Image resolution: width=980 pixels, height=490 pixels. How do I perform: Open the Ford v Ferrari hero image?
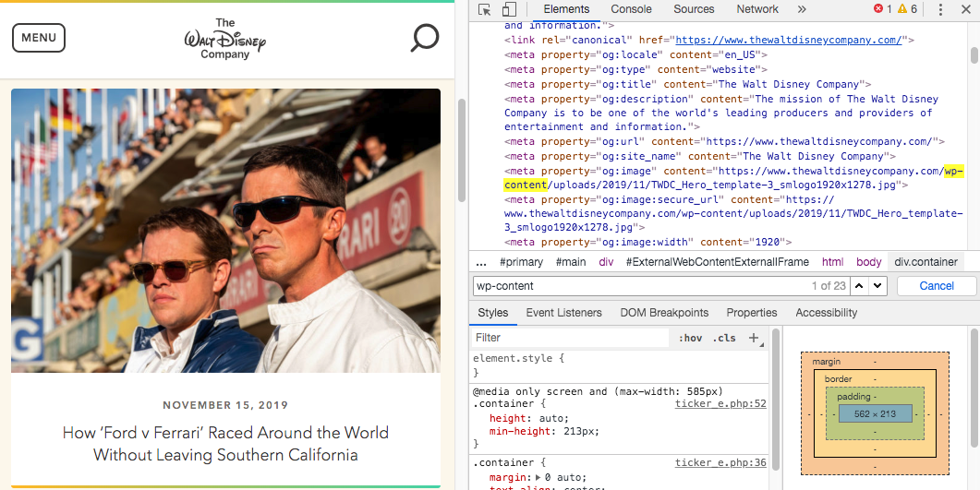tap(225, 231)
